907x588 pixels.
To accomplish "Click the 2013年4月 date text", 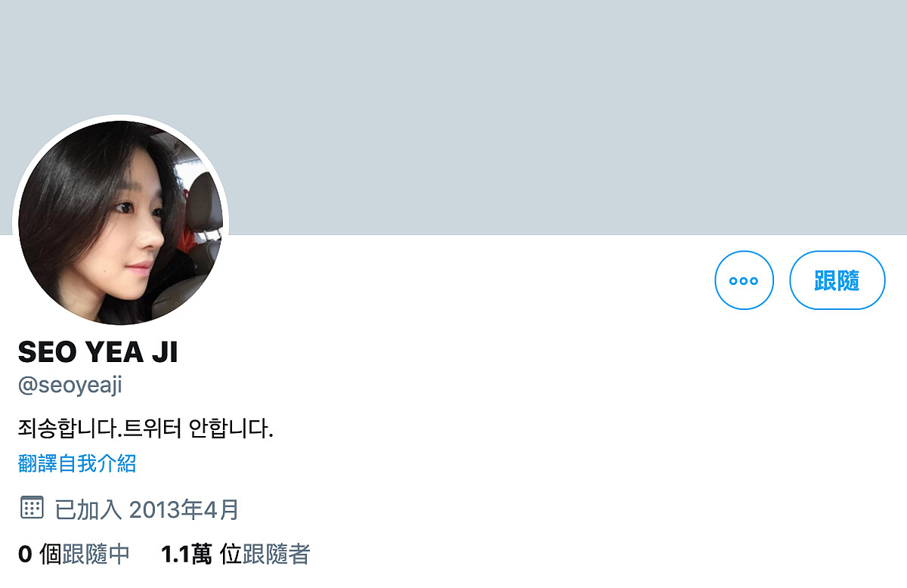I will pyautogui.click(x=184, y=509).
